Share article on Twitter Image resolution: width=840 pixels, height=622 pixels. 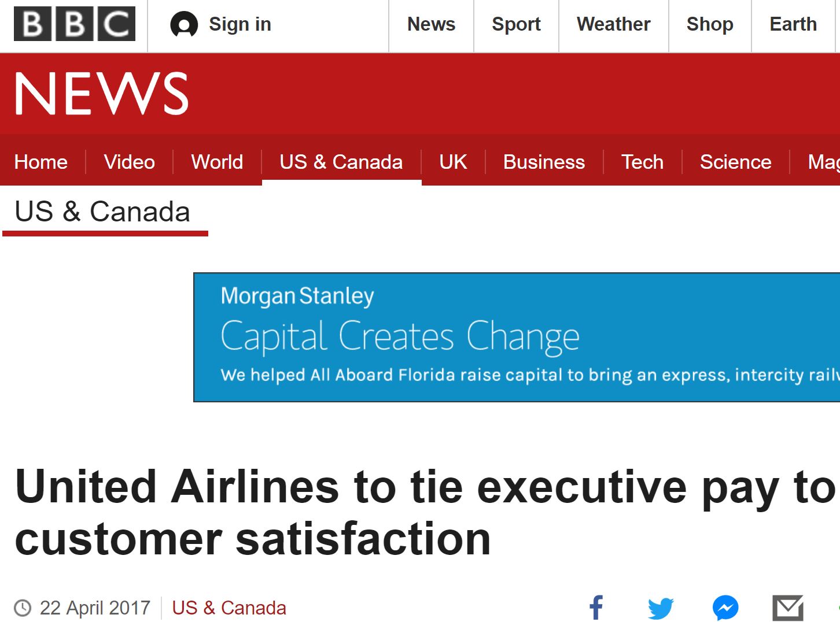coord(661,608)
